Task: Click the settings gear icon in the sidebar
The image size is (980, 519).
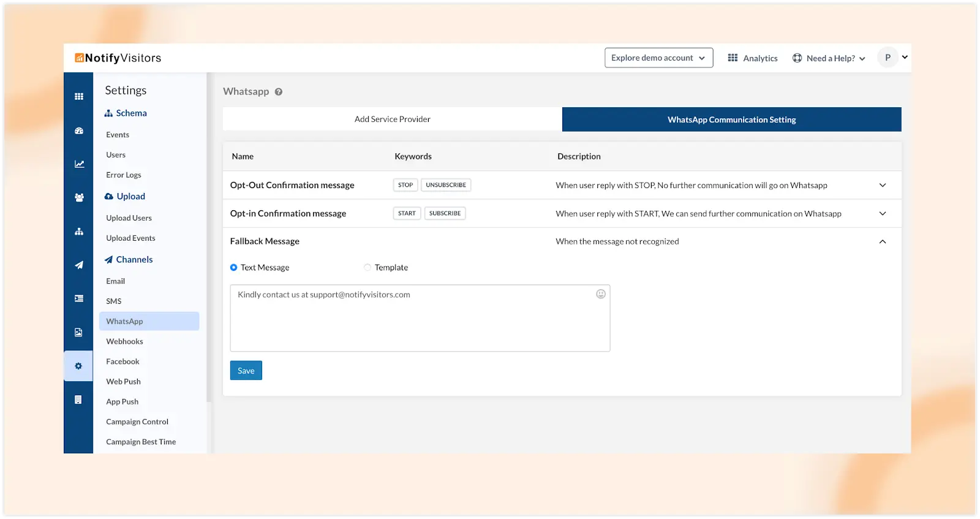Action: coord(78,366)
